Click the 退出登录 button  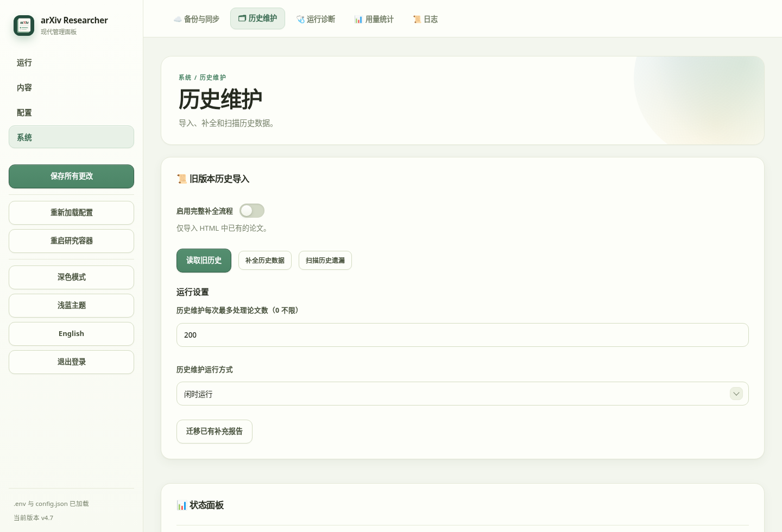(x=71, y=362)
